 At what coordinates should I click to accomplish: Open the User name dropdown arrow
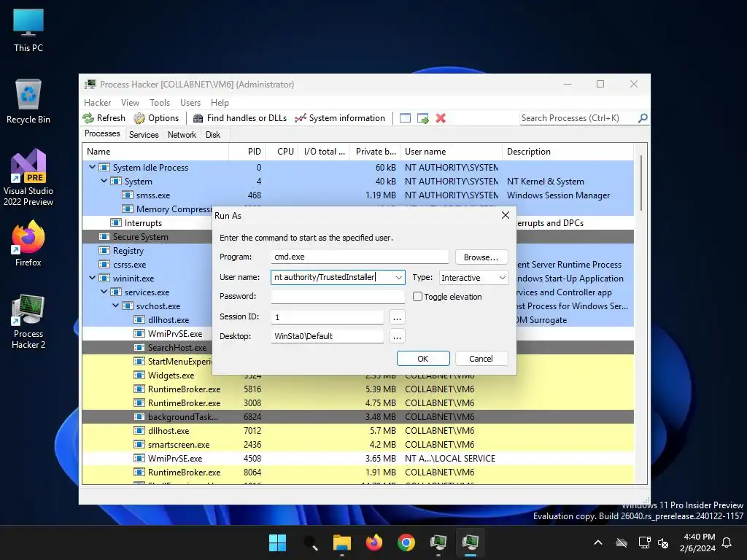(x=398, y=278)
